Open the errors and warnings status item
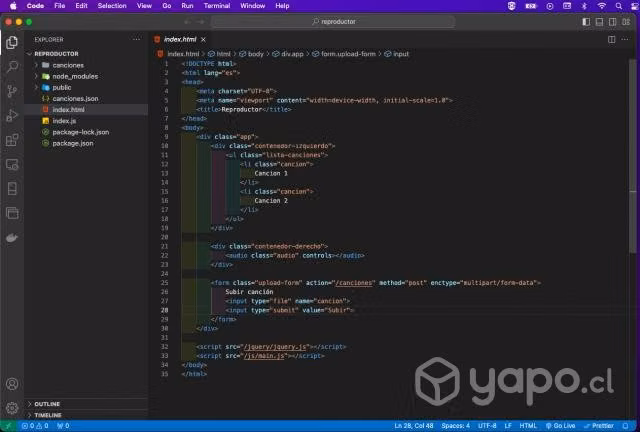Viewport: 640px width, 432px height. [35, 426]
